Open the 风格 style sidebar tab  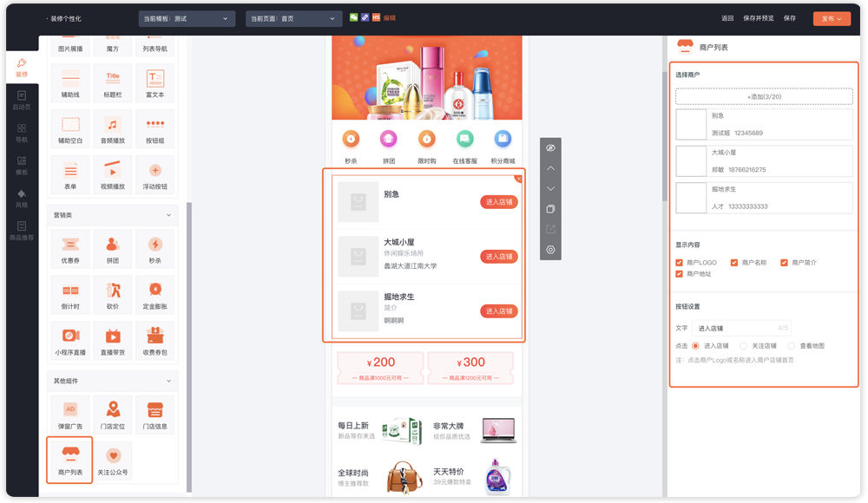click(22, 198)
